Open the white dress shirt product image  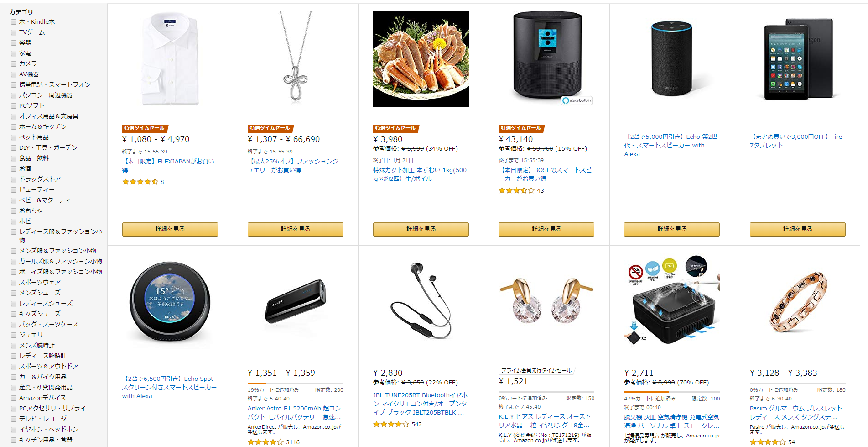click(170, 59)
